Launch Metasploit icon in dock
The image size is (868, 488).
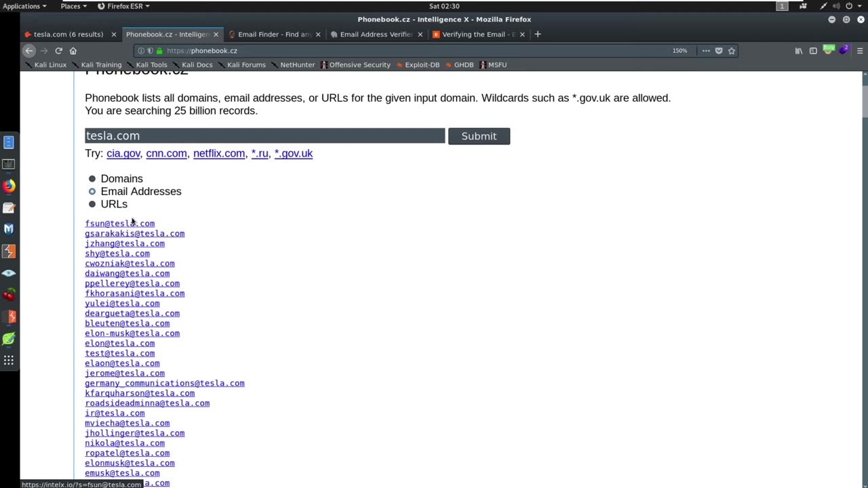[x=9, y=229]
